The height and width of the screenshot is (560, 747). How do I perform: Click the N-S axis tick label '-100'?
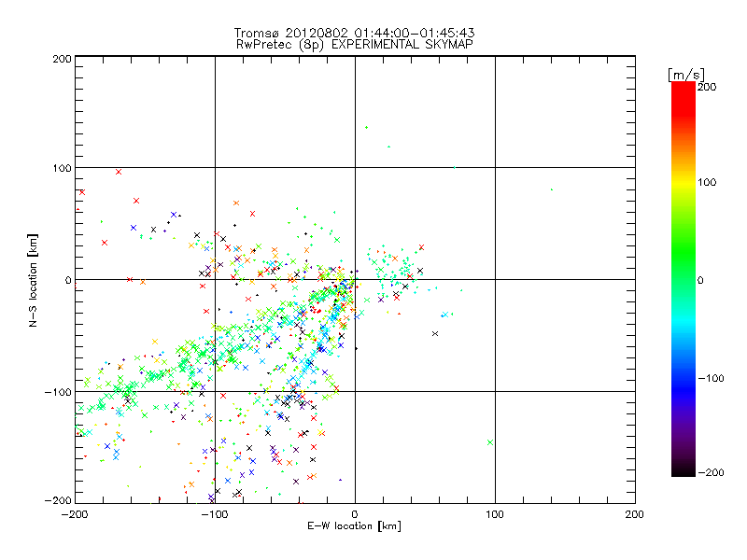tap(58, 392)
